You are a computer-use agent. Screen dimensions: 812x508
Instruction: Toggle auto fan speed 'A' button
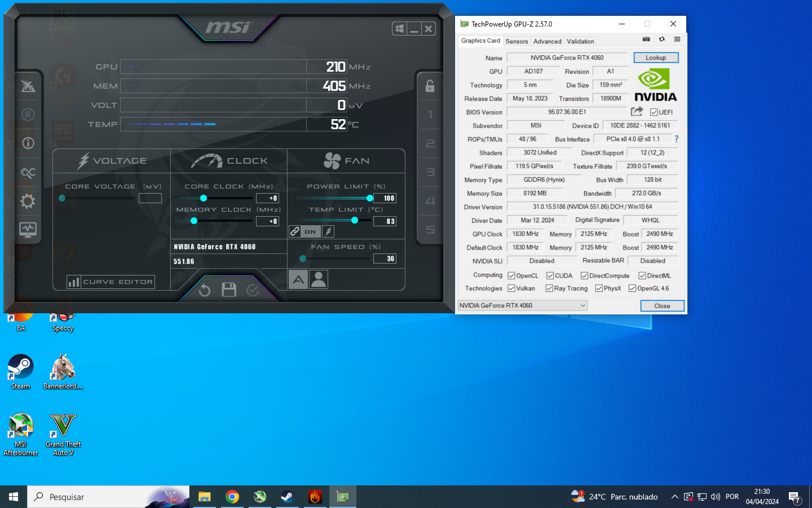pyautogui.click(x=298, y=279)
